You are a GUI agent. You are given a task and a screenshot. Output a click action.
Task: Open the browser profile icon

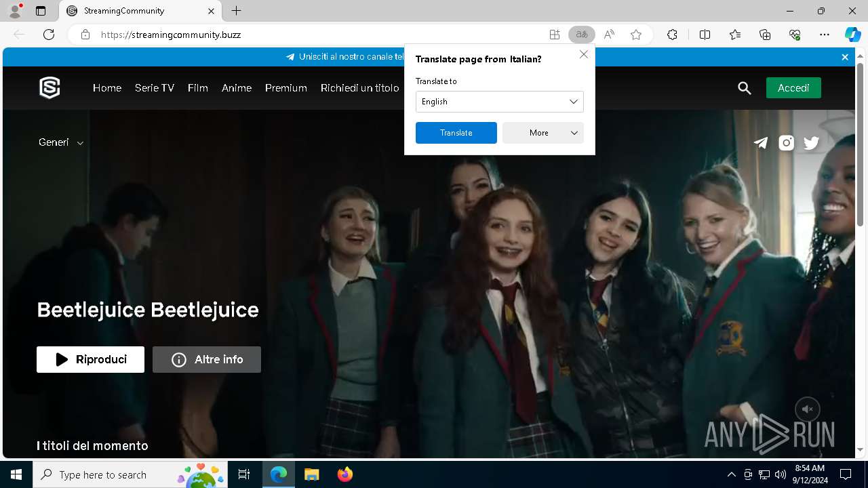[15, 11]
